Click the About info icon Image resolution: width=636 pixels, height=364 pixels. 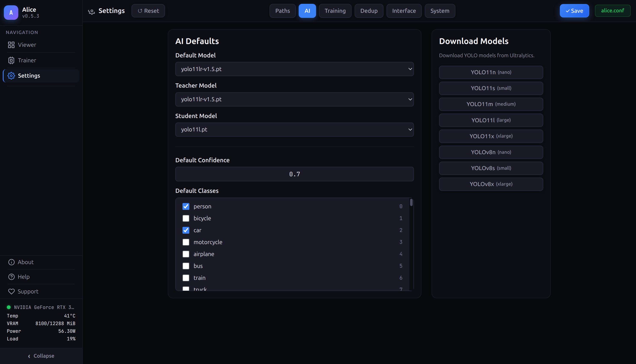[11, 262]
